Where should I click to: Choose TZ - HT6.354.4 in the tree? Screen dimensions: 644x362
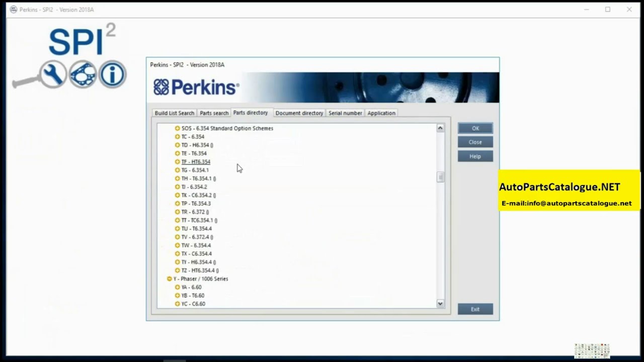pyautogui.click(x=200, y=270)
